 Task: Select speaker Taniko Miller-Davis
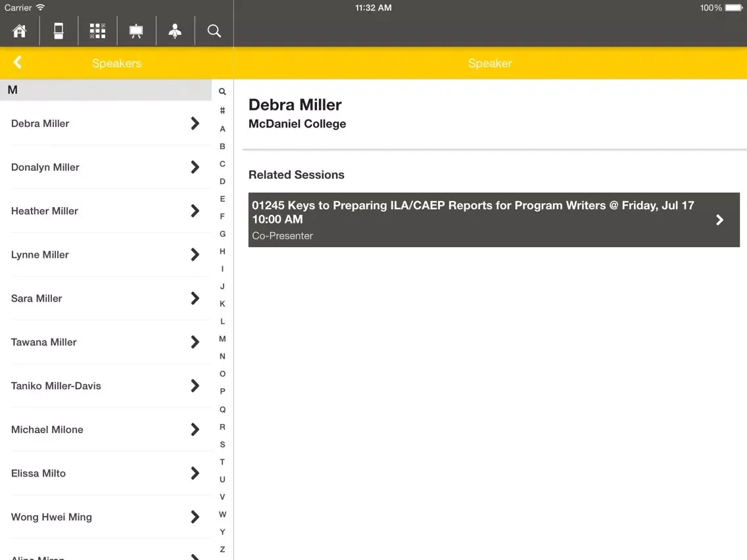click(106, 386)
